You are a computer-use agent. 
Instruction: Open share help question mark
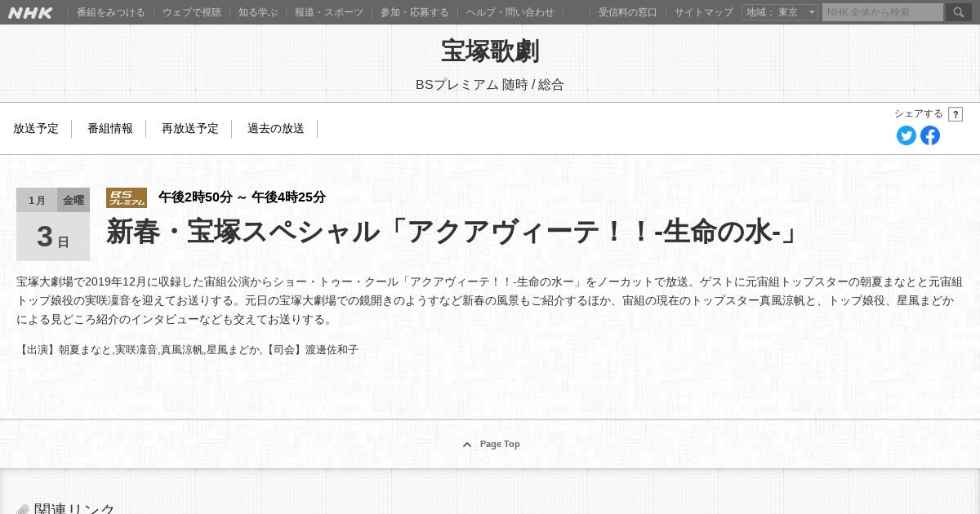click(x=955, y=114)
